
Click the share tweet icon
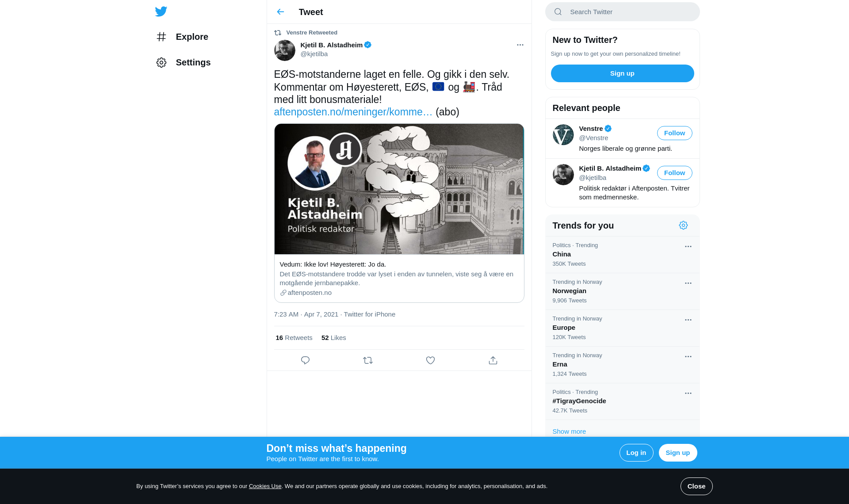click(x=493, y=360)
